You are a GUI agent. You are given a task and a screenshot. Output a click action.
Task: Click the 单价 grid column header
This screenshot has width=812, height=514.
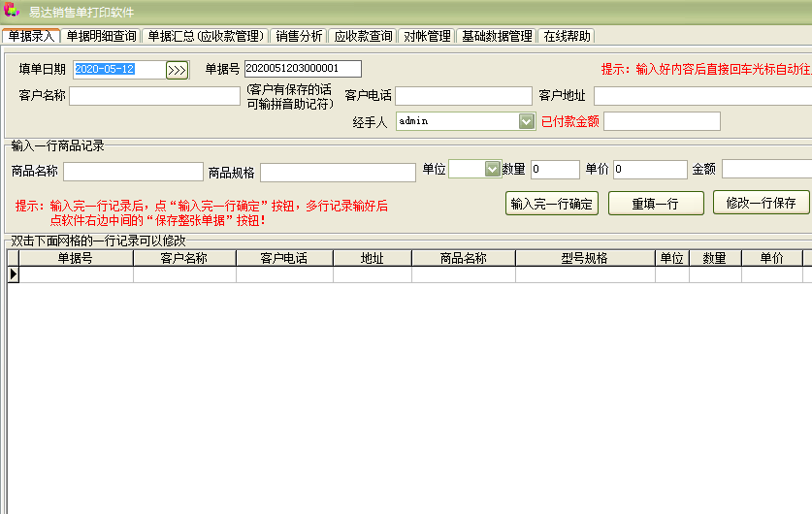pos(772,258)
